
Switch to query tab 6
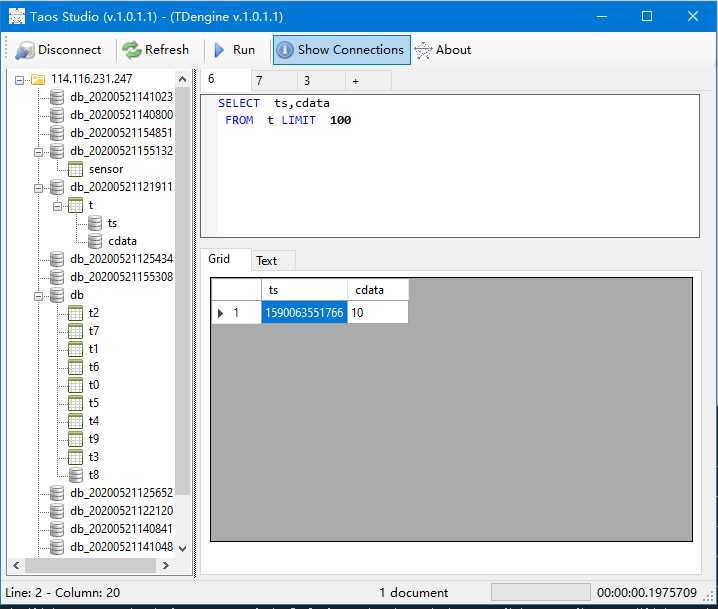tap(226, 80)
